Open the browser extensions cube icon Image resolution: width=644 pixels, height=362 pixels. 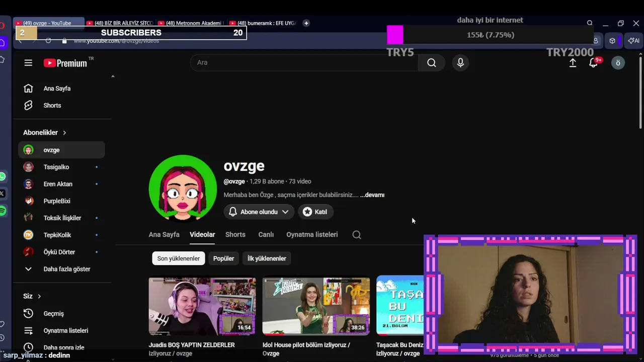click(612, 41)
